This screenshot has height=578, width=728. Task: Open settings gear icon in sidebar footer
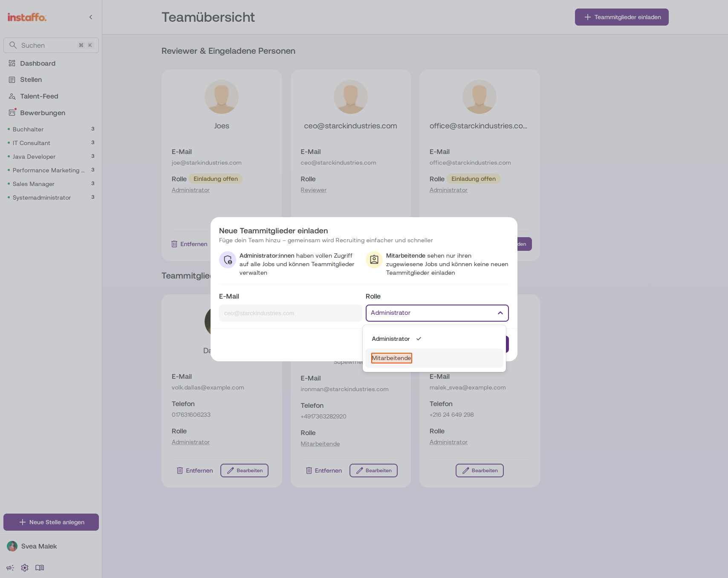point(25,568)
